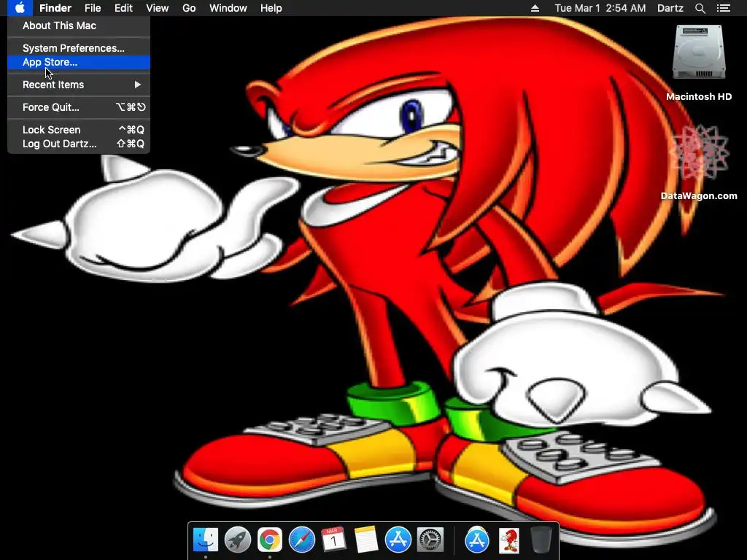The width and height of the screenshot is (747, 560).
Task: Select the DataWagon.com desktop icon
Action: coord(699,153)
